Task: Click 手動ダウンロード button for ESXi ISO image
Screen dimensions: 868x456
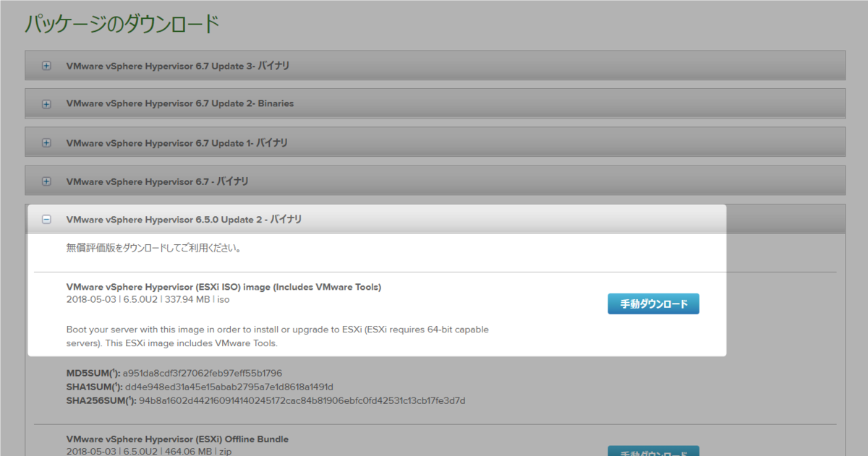Action: tap(653, 304)
